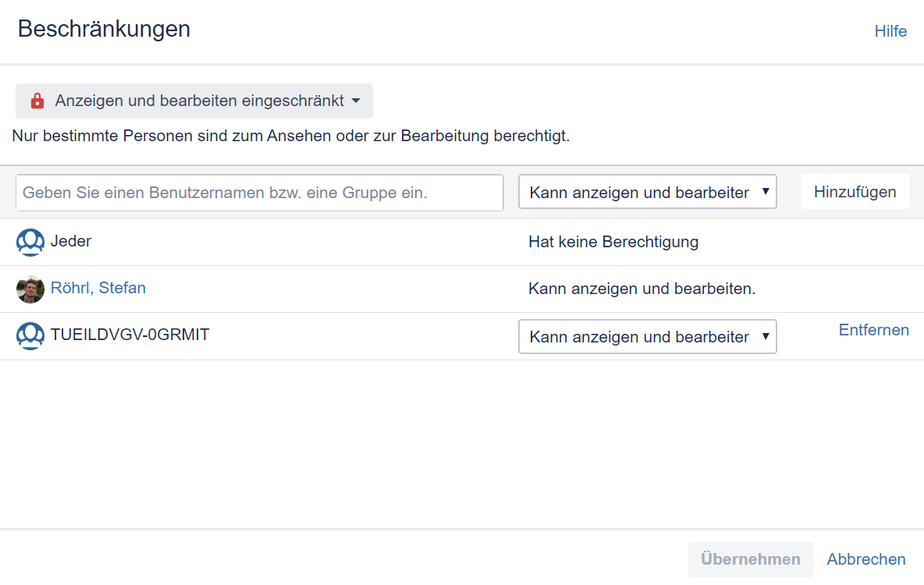Remove TUEILDVGV-0GRMIT via the Entfernen link
Viewport: 924px width, 585px height.
pyautogui.click(x=873, y=330)
